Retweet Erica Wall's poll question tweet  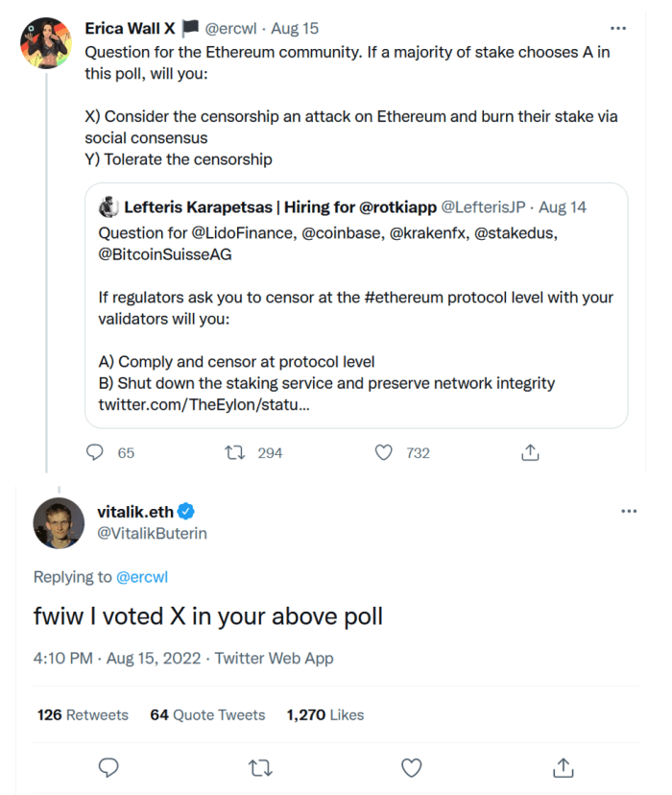tap(234, 452)
